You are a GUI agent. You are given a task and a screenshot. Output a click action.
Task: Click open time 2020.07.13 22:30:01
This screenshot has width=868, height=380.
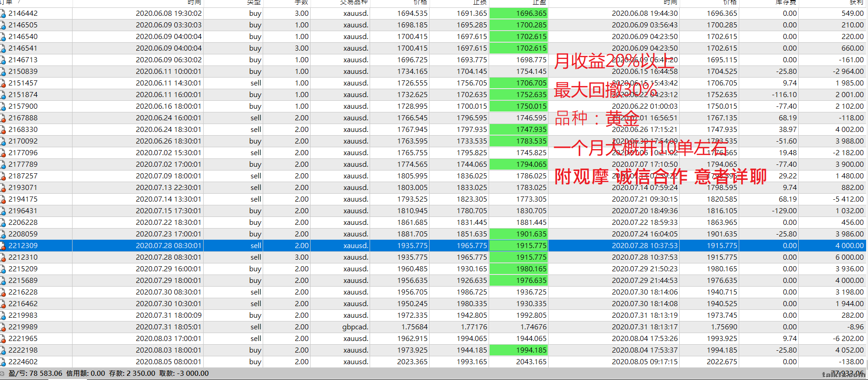169,188
